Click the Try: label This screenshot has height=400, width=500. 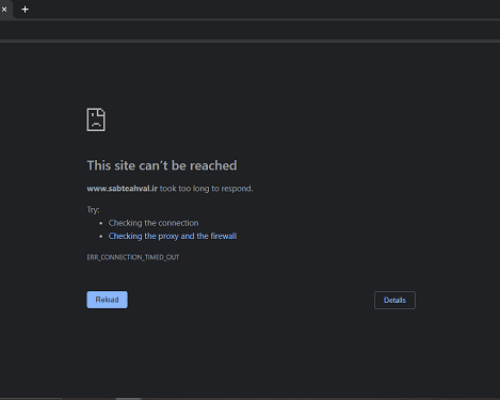tap(93, 210)
